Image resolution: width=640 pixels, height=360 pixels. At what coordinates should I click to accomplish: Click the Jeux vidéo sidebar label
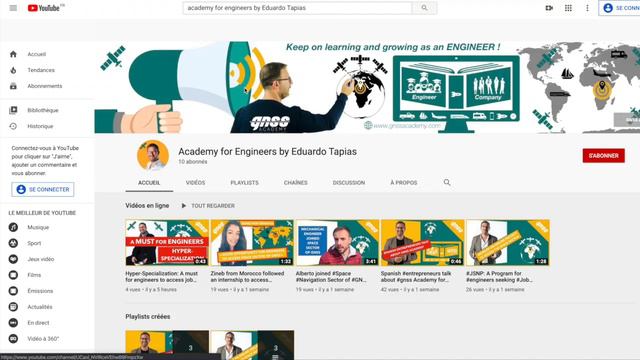click(41, 259)
